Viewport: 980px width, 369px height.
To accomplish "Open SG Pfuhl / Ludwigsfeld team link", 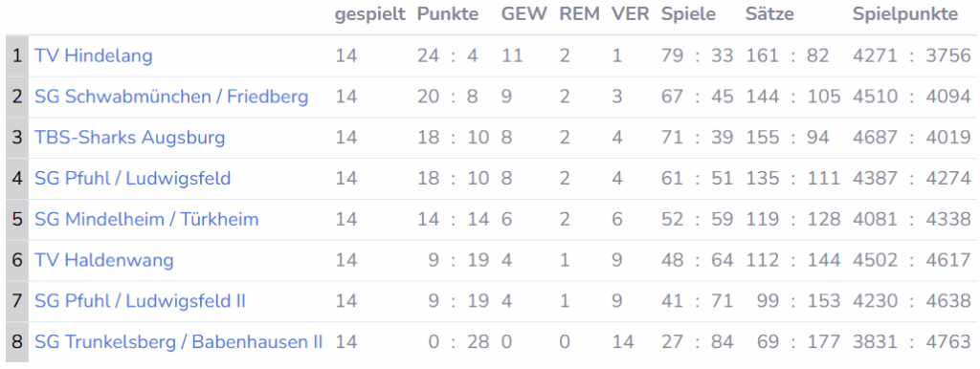I will 132,179.
